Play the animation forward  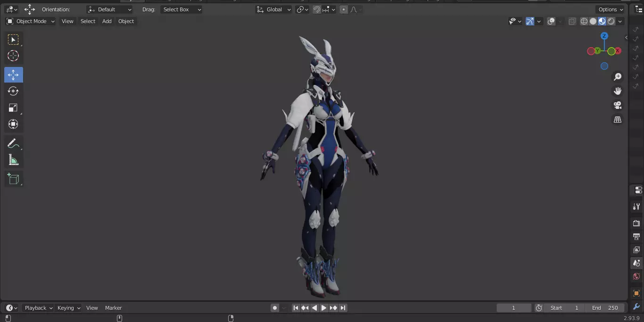point(324,308)
